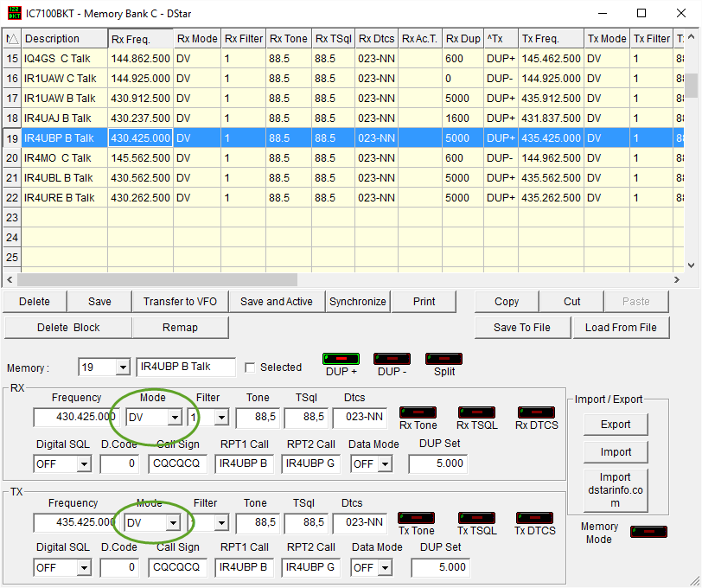
Task: Enable the Rx DTCS indicator
Action: coord(536,412)
